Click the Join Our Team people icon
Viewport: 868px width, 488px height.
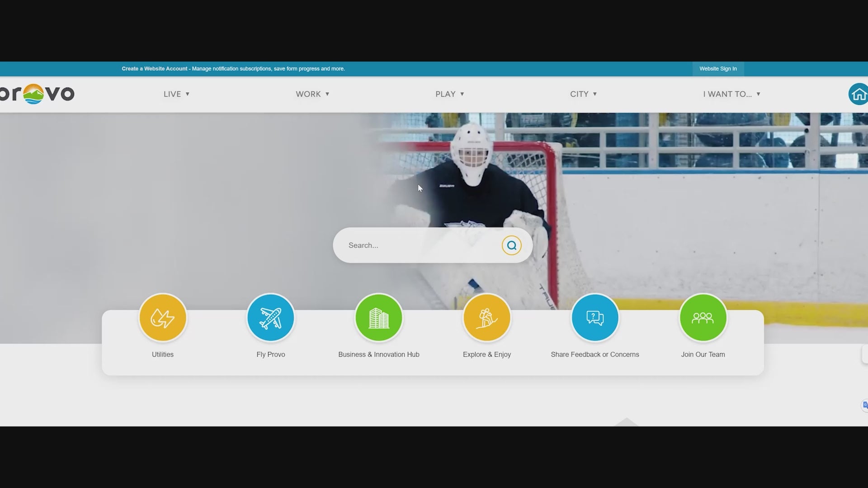pyautogui.click(x=703, y=318)
